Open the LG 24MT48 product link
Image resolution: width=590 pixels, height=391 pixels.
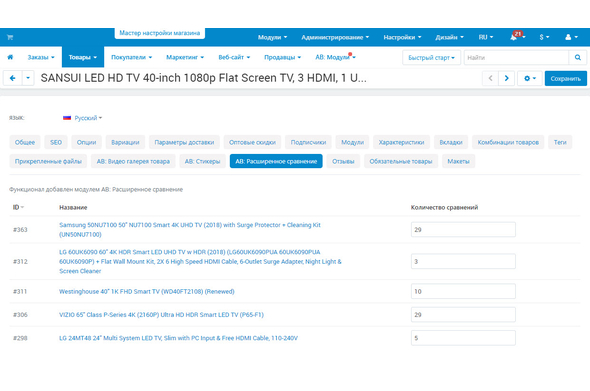pyautogui.click(x=178, y=338)
